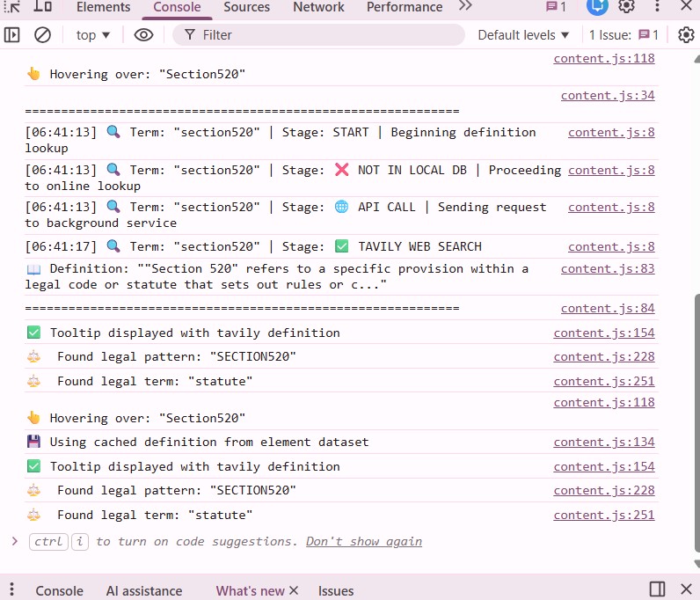Click the 'Using cached definition from element dataset' message

click(x=209, y=442)
